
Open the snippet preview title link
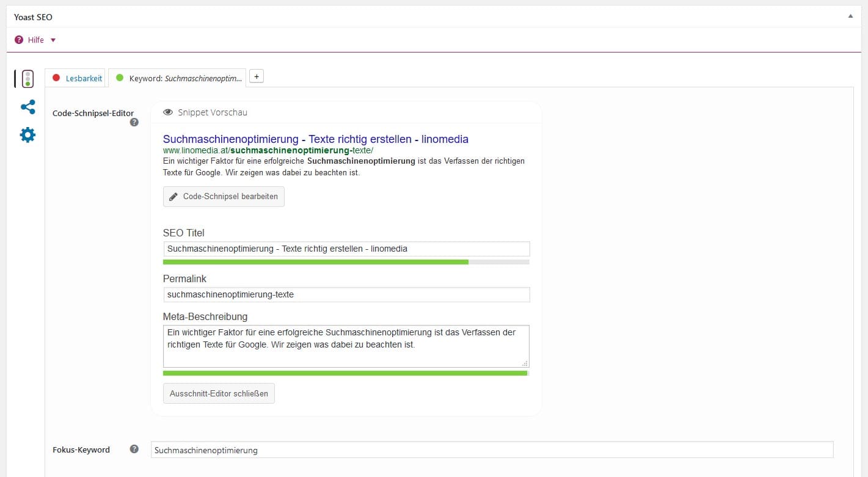[316, 139]
